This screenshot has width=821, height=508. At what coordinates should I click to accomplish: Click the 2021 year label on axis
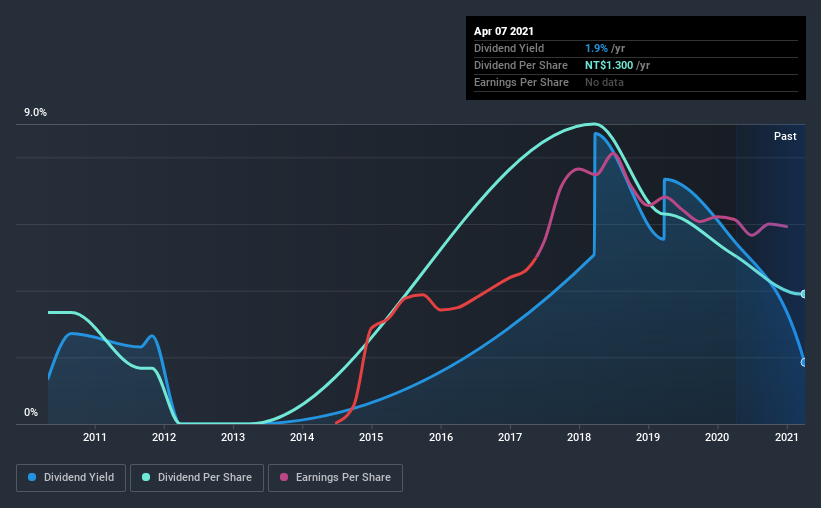coord(786,437)
